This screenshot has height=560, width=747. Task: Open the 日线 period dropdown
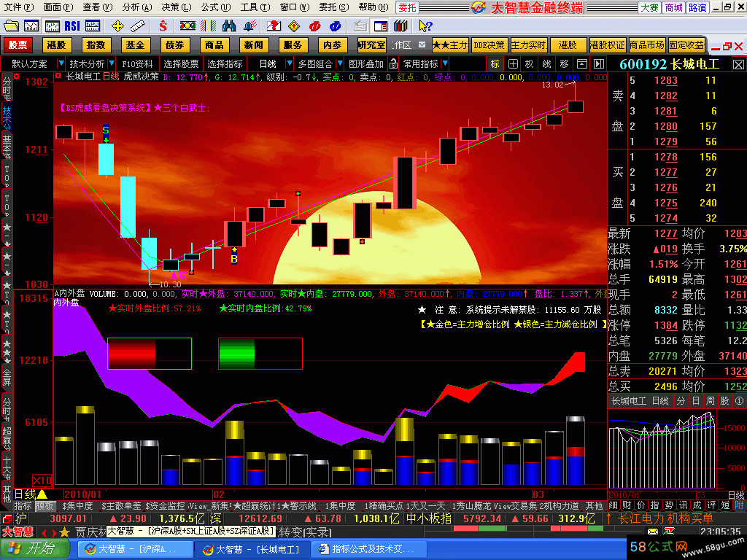[x=289, y=63]
